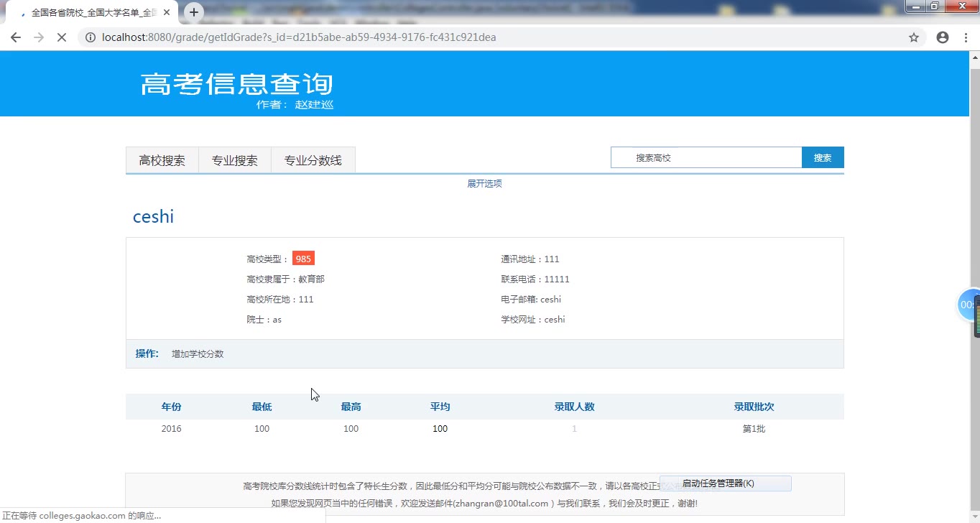Click the 启动任务管理器(K) menu item
Screen dimensions: 980x523
(x=725, y=483)
